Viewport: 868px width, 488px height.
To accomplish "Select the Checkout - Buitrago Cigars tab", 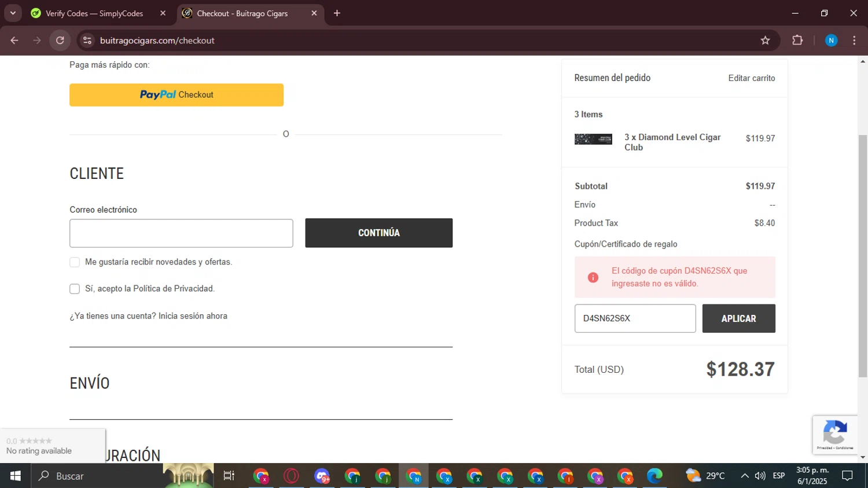I will pos(242,13).
